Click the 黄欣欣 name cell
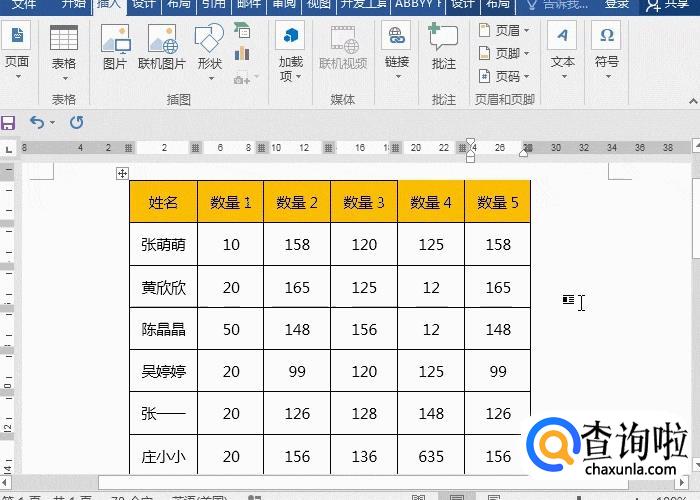The image size is (700, 500). point(163,287)
